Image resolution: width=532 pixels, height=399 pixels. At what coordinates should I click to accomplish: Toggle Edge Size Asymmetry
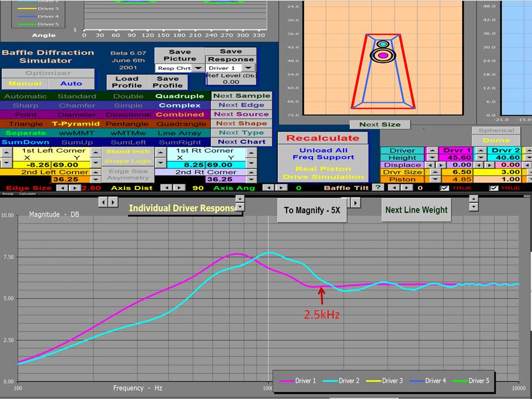pos(128,175)
